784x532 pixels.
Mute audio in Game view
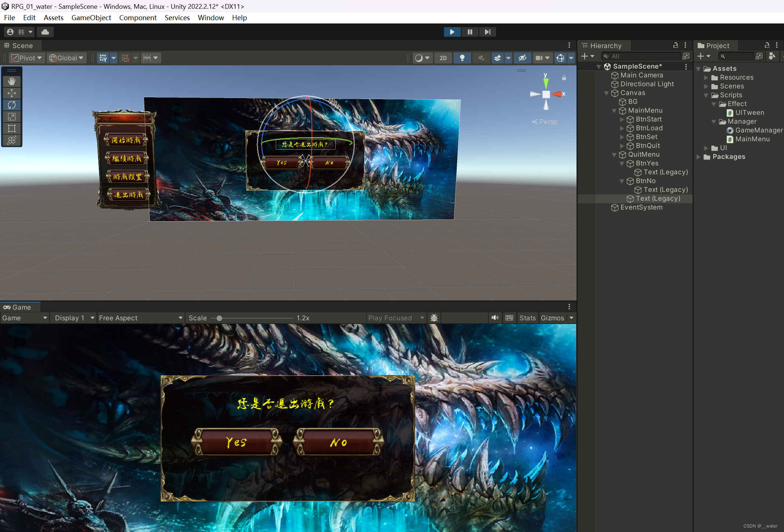tap(495, 318)
